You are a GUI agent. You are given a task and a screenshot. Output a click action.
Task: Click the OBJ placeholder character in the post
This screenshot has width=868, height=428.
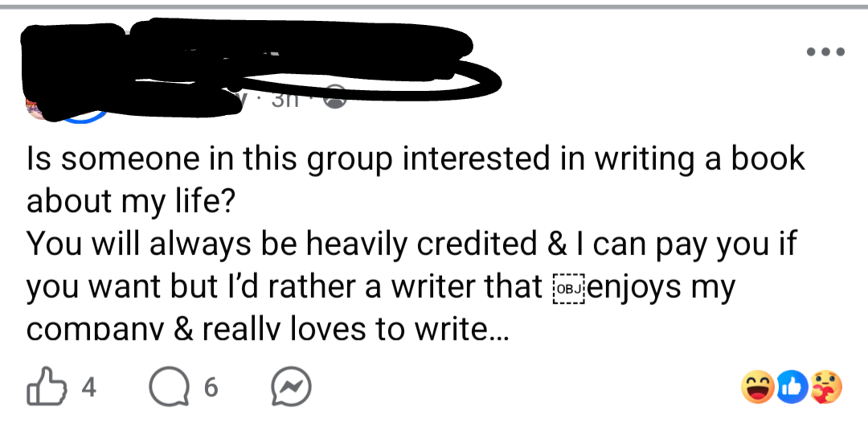[x=567, y=287]
